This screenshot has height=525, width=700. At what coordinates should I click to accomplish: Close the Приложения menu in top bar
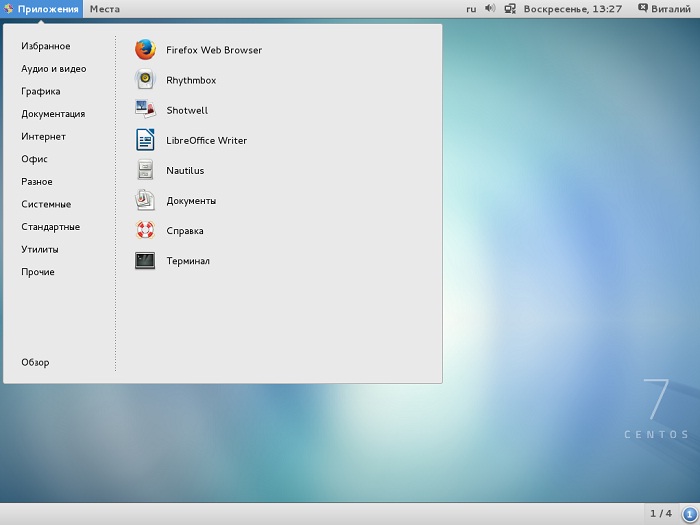click(x=42, y=9)
